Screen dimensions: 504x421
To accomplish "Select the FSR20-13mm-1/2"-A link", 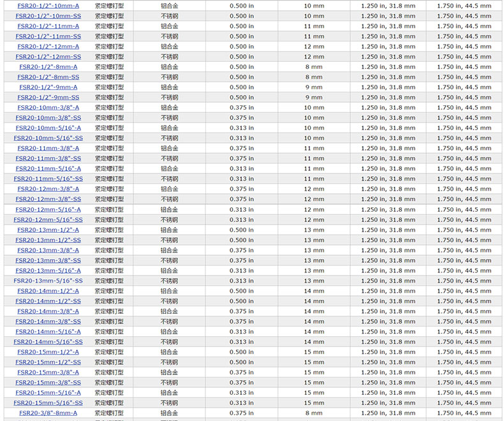I will coord(48,230).
